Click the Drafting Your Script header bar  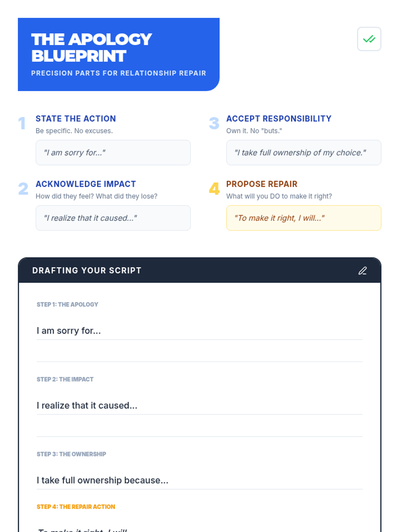(199, 270)
